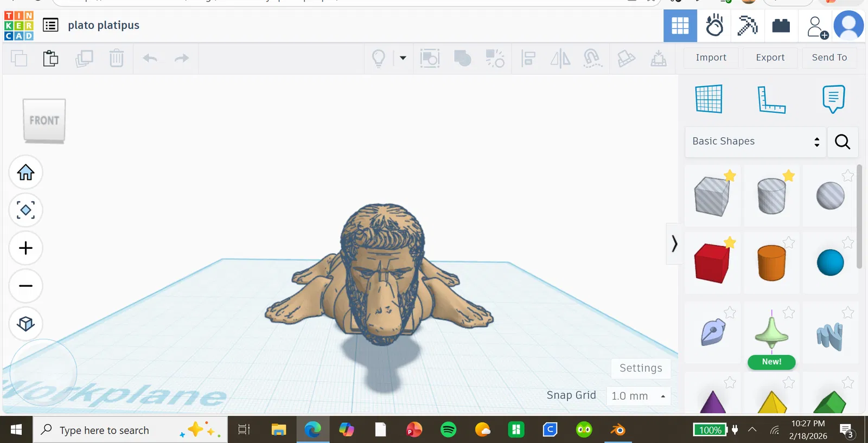Open File Explorer from the taskbar
The image size is (868, 443).
click(279, 430)
